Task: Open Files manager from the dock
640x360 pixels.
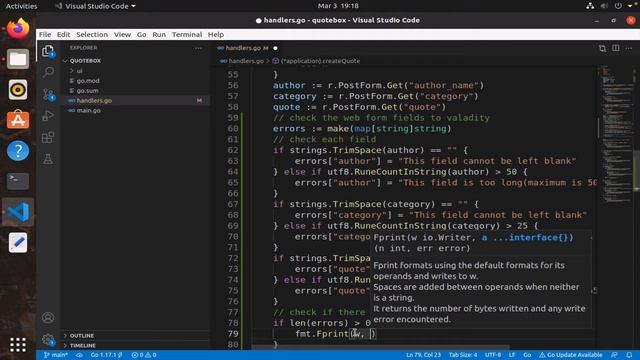Action: point(18,59)
